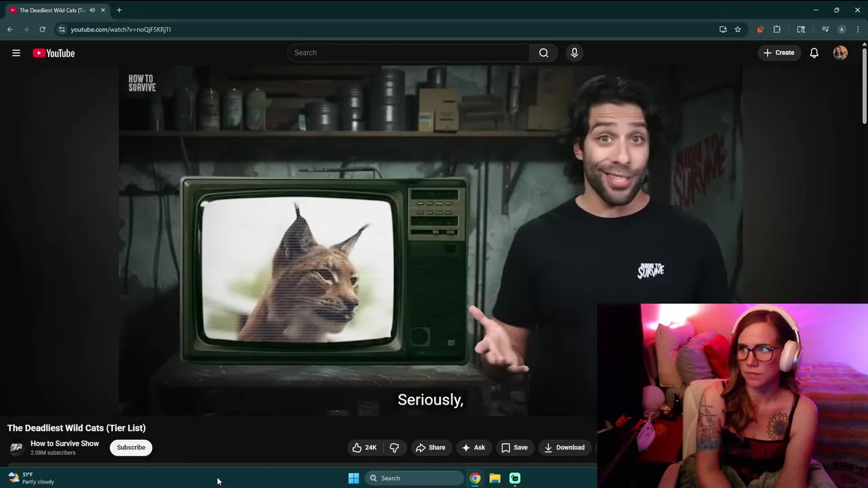Save the video to a playlist
The width and height of the screenshot is (868, 488).
point(514,447)
